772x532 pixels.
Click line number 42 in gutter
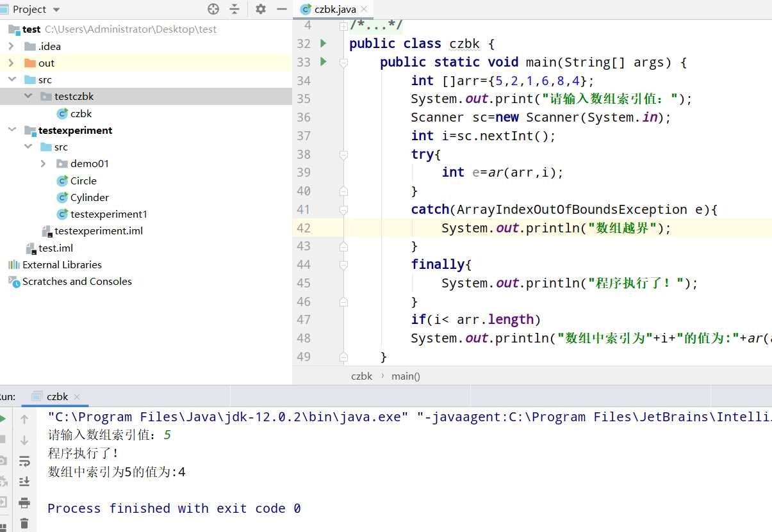tap(304, 228)
